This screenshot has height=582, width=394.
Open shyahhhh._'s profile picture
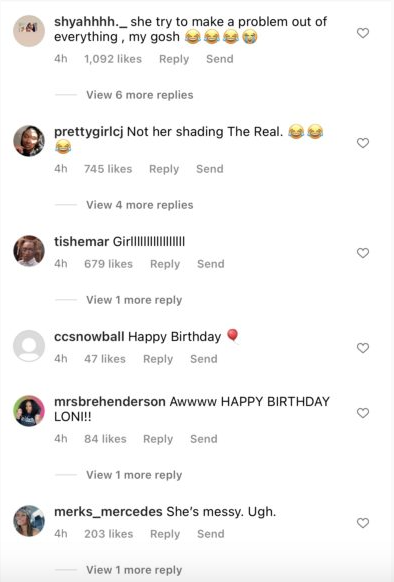point(29,31)
